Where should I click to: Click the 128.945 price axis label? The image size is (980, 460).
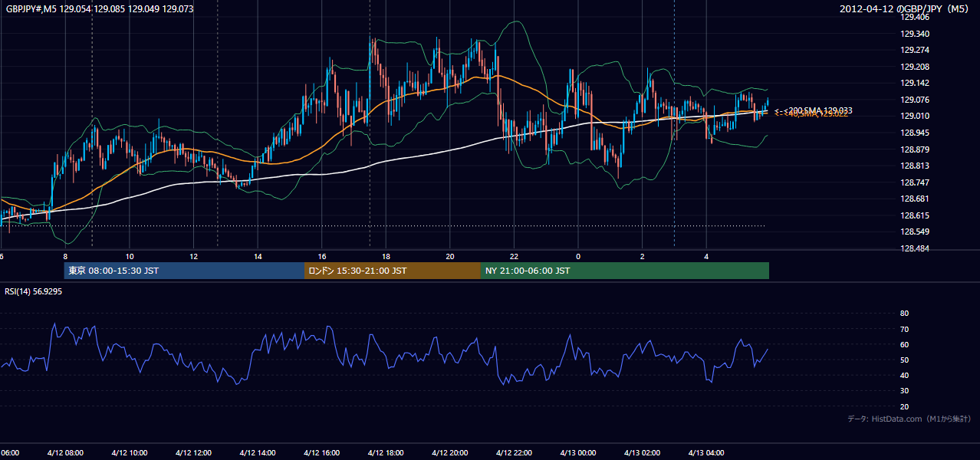[x=915, y=133]
